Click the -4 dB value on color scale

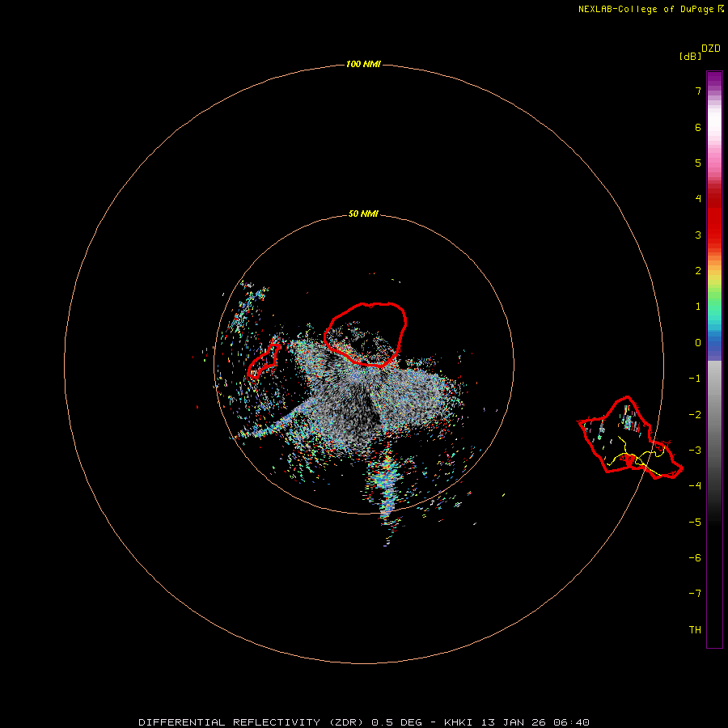point(695,486)
